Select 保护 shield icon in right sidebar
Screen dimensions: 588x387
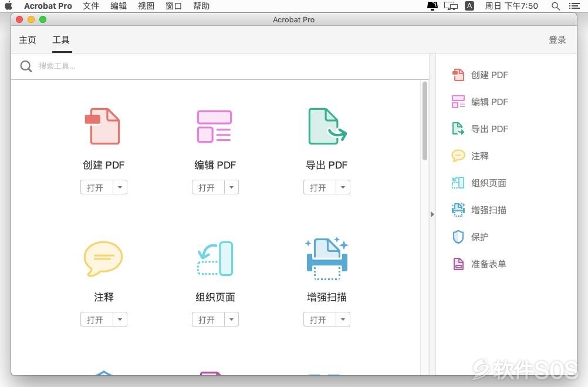(x=458, y=237)
